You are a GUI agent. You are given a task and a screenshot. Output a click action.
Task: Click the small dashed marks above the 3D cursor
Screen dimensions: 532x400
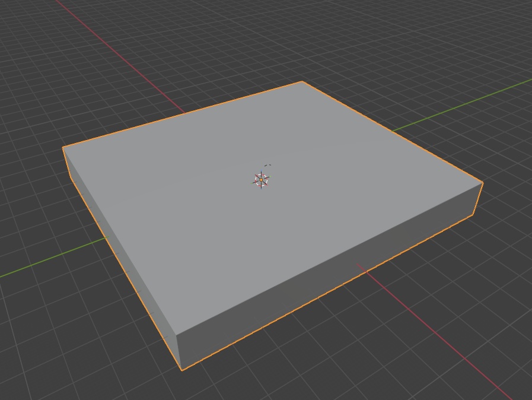[267, 165]
